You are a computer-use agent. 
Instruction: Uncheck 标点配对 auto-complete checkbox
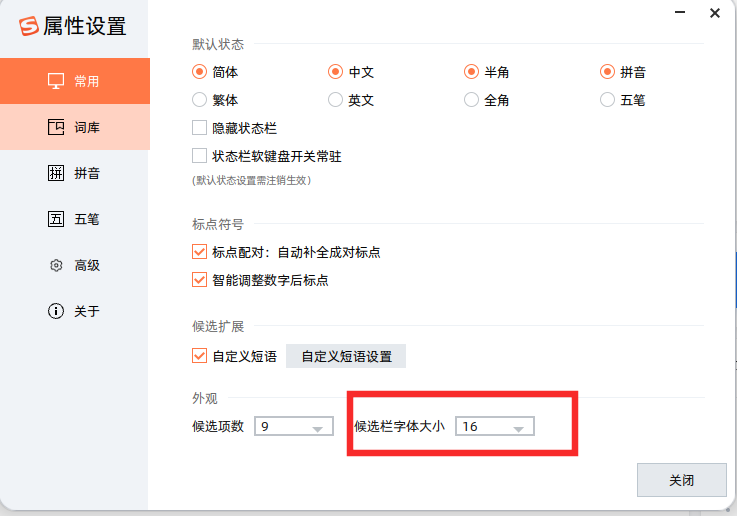[x=199, y=252]
